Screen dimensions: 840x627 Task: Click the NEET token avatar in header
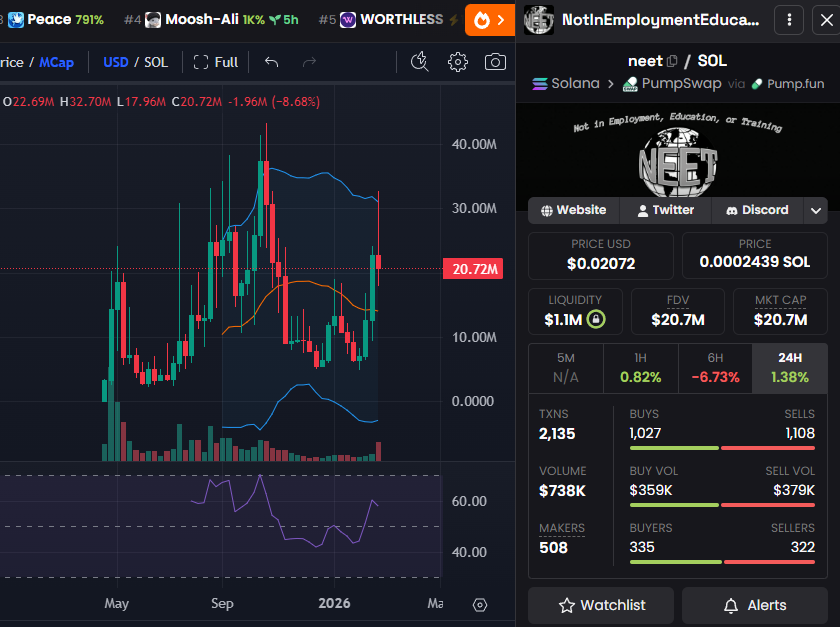tap(538, 20)
